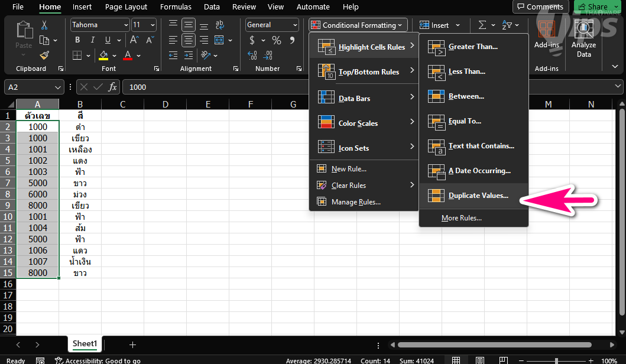The image size is (626, 364).
Task: Toggle Italic formatting
Action: pyautogui.click(x=92, y=40)
